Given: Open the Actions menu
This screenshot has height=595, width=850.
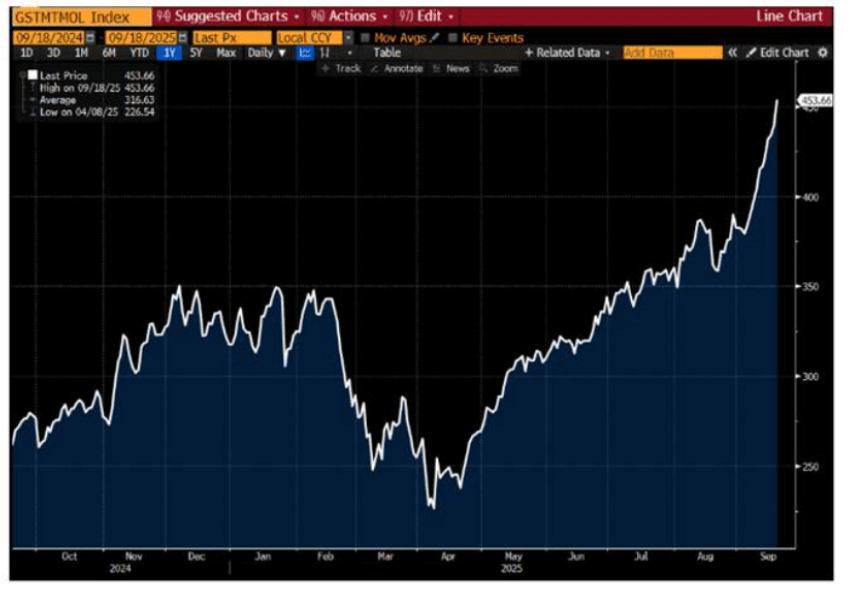Looking at the screenshot, I should [x=346, y=17].
